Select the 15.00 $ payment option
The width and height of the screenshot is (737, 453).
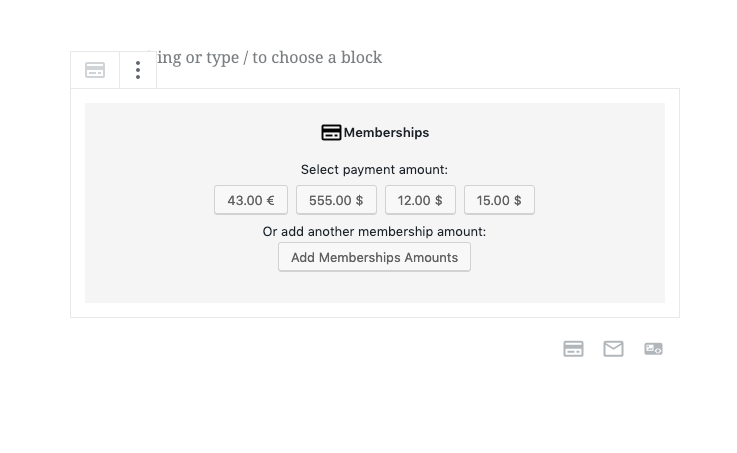499,200
